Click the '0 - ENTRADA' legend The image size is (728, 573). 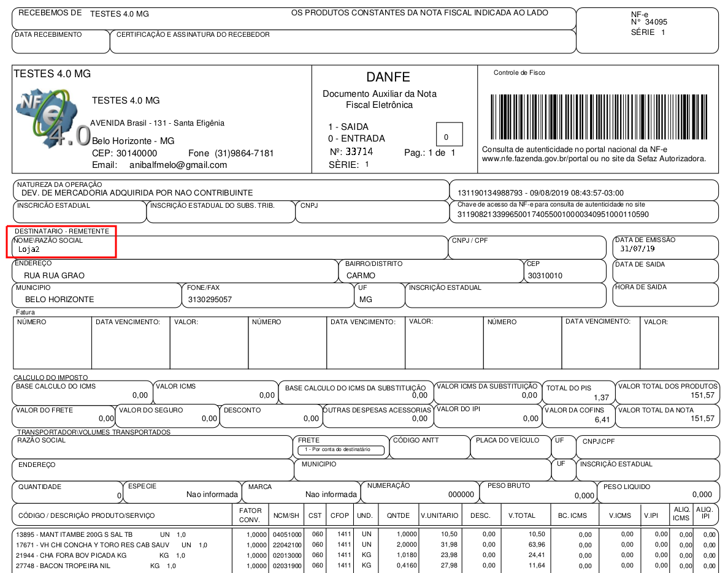[x=356, y=139]
